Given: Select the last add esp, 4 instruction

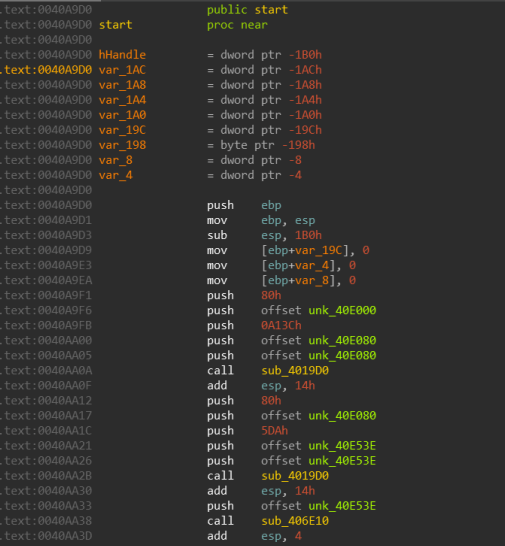Looking at the screenshot, I should [x=254, y=536].
